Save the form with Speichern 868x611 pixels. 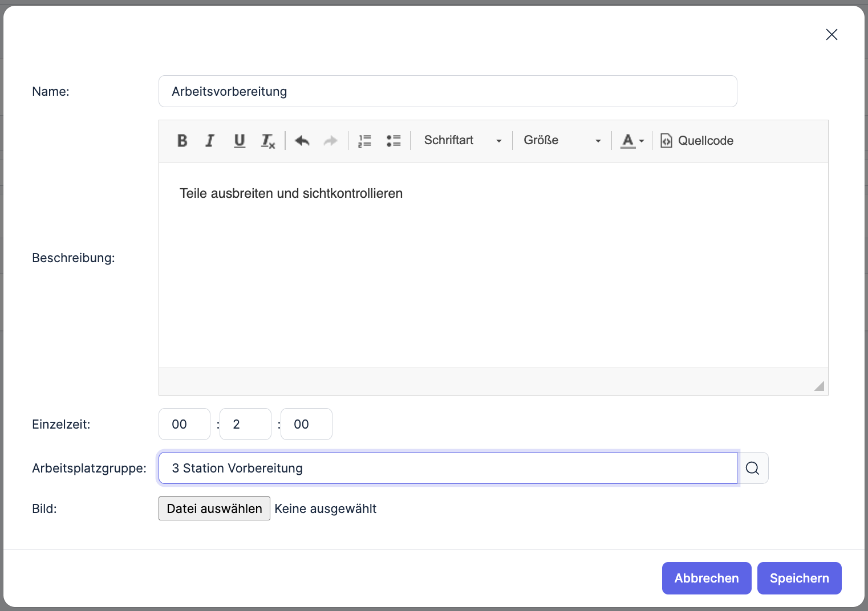(x=799, y=578)
